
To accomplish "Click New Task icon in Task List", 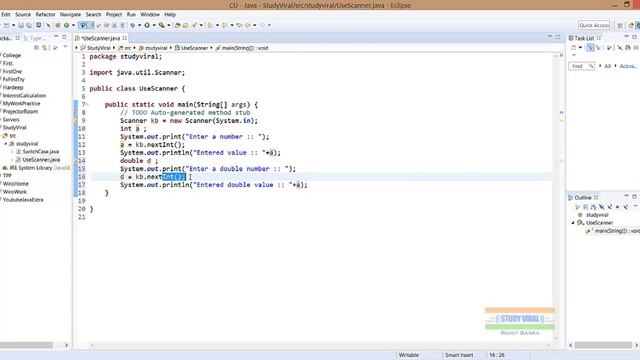I will click(573, 48).
